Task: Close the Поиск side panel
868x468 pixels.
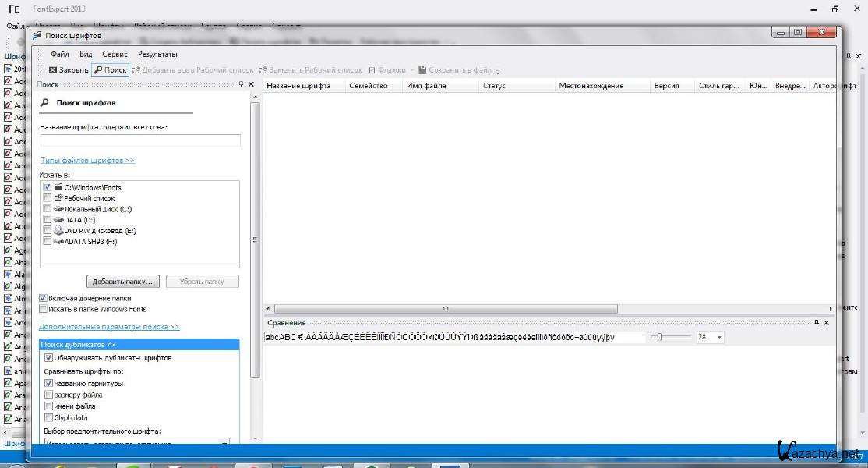Action: [251, 84]
